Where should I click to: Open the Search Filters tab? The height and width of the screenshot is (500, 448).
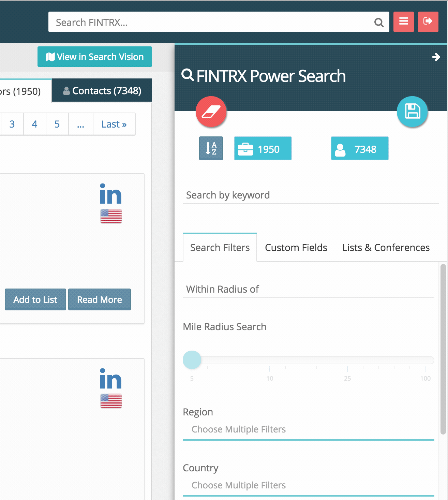pos(220,248)
